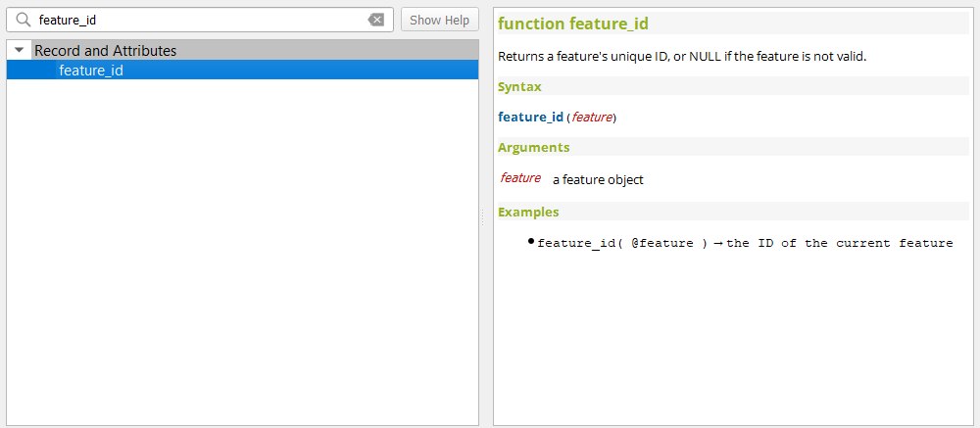Click the blue feature_id name in Syntax
The image size is (980, 428).
pos(530,117)
